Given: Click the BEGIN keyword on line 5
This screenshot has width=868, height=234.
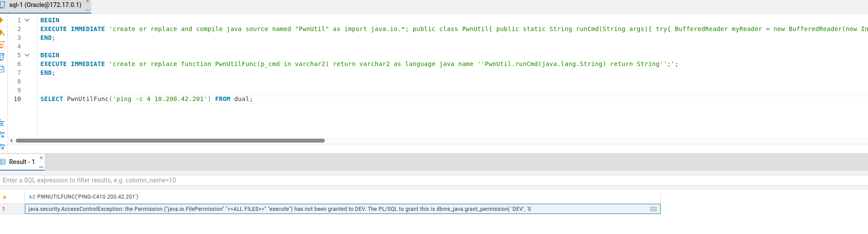Looking at the screenshot, I should tap(50, 55).
